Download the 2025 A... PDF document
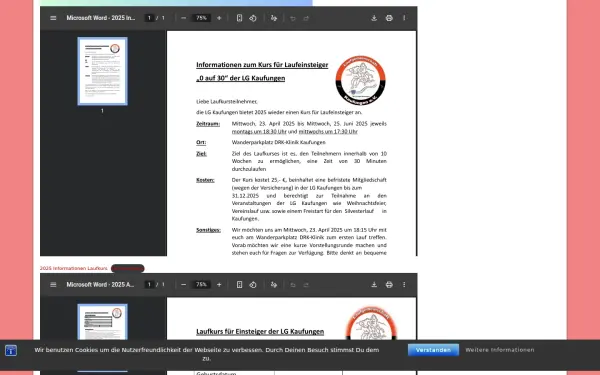This screenshot has height=375, width=600. pos(374,285)
